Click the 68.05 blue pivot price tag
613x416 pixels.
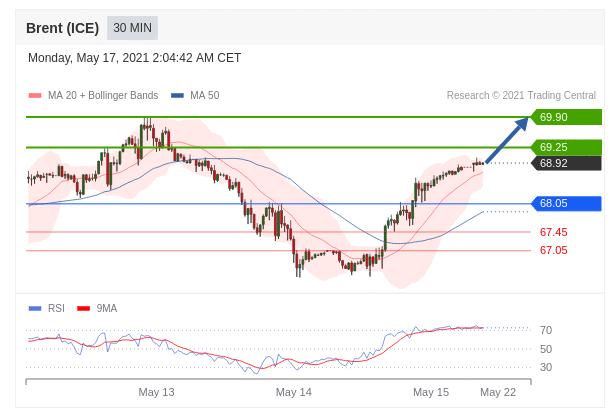click(566, 203)
